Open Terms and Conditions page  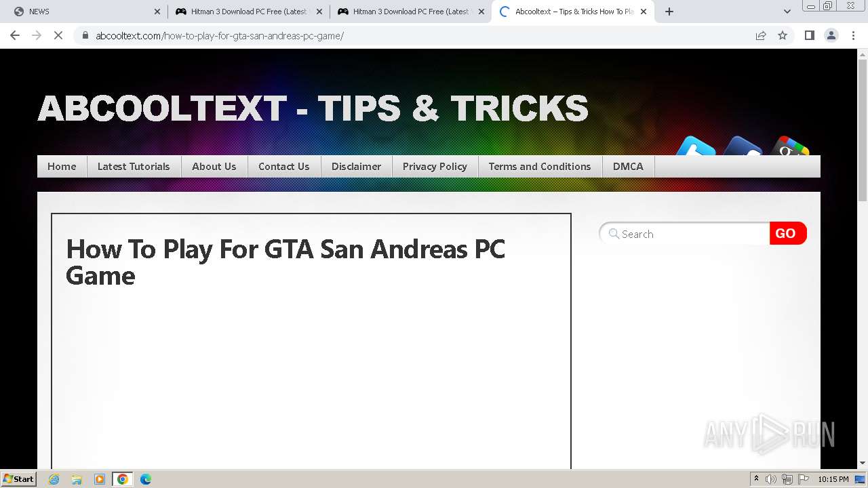click(540, 166)
